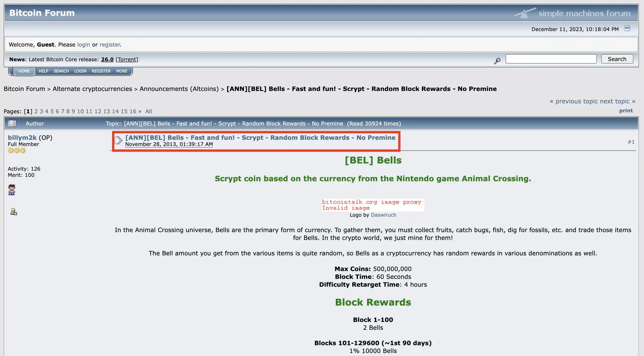Click the MORE navigation icon

click(121, 70)
